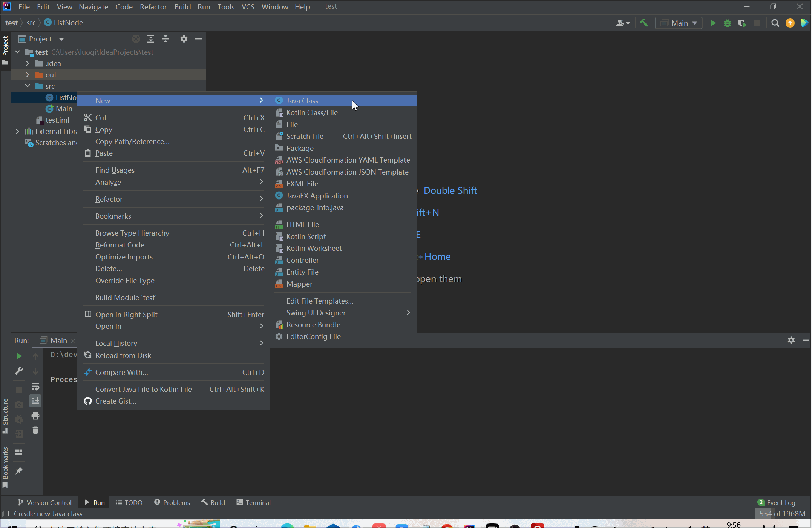Click the trash clear-all icon in Run panel
This screenshot has width=812, height=528.
[x=35, y=430]
